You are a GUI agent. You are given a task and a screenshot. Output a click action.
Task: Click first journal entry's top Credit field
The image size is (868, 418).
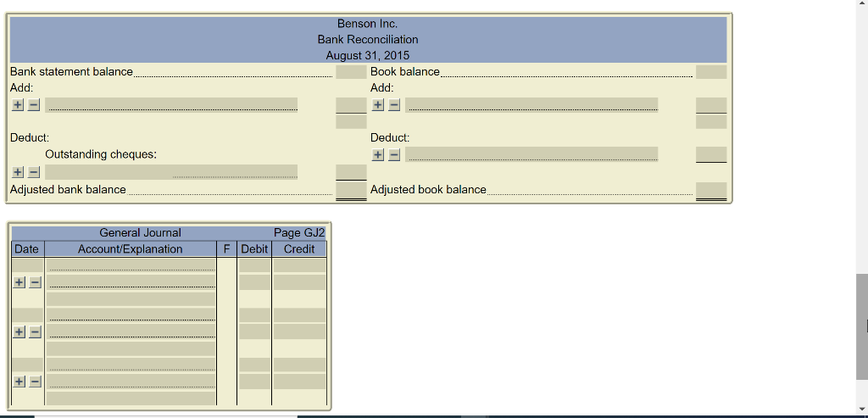(x=299, y=265)
